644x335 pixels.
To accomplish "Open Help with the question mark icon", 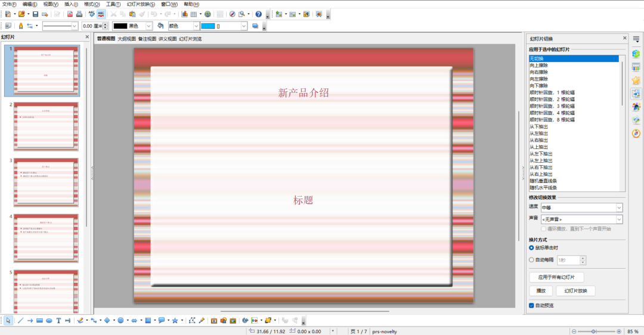I will tap(258, 14).
